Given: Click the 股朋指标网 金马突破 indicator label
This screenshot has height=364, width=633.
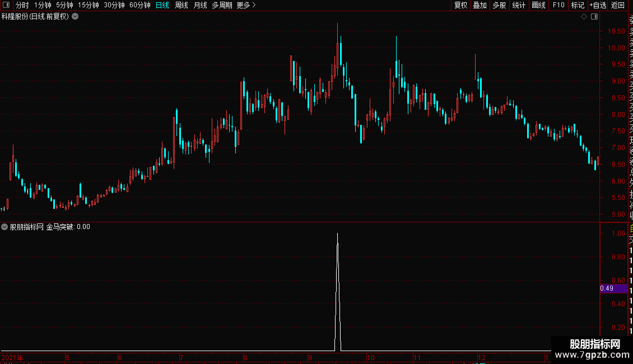Looking at the screenshot, I should [x=50, y=227].
